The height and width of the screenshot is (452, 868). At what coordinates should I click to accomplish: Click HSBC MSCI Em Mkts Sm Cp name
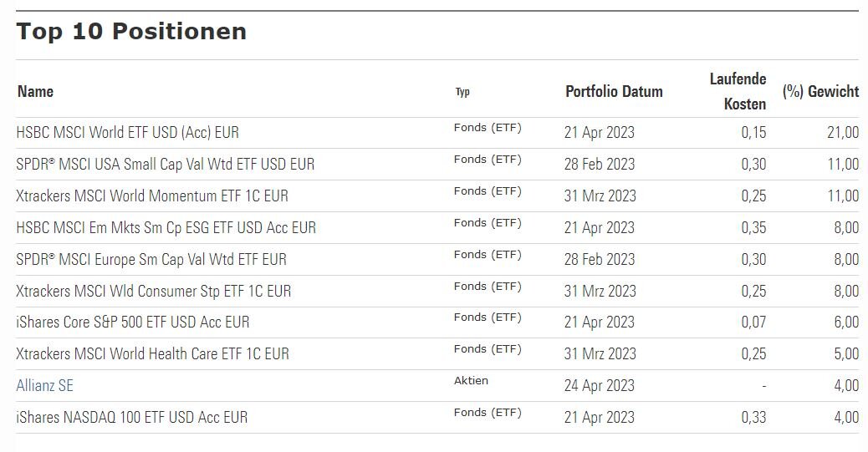click(166, 228)
